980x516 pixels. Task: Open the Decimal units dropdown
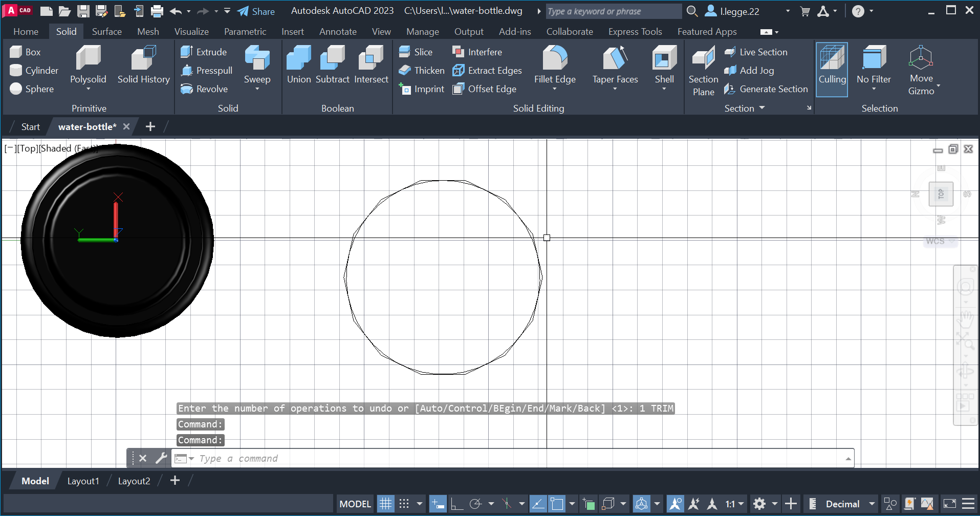(x=872, y=504)
